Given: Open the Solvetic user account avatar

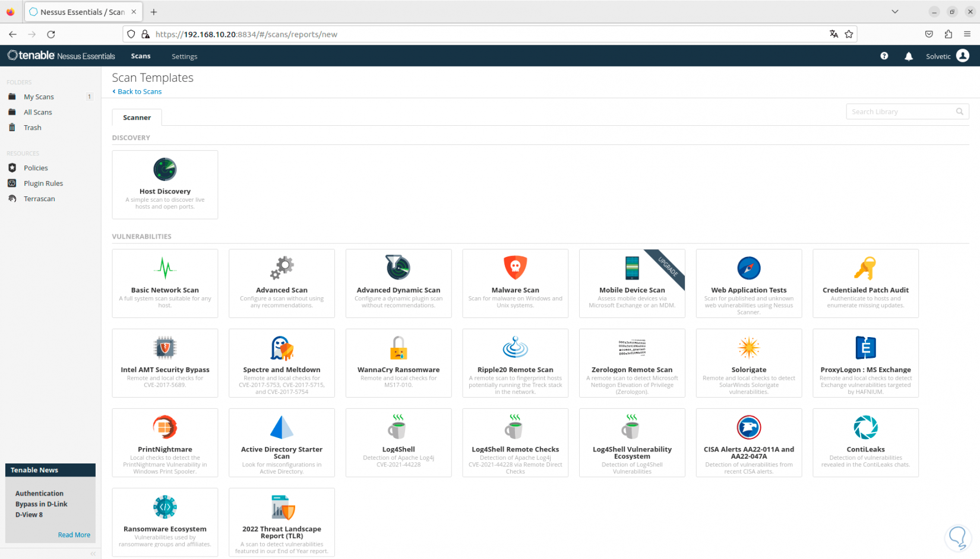Looking at the screenshot, I should click(x=963, y=56).
